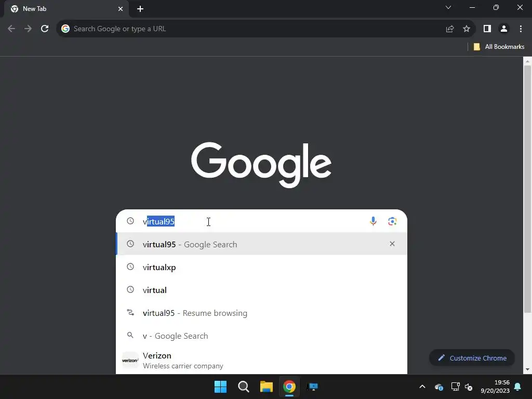The width and height of the screenshot is (532, 399).
Task: Select the virtual history suggestion
Action: pyautogui.click(x=261, y=290)
